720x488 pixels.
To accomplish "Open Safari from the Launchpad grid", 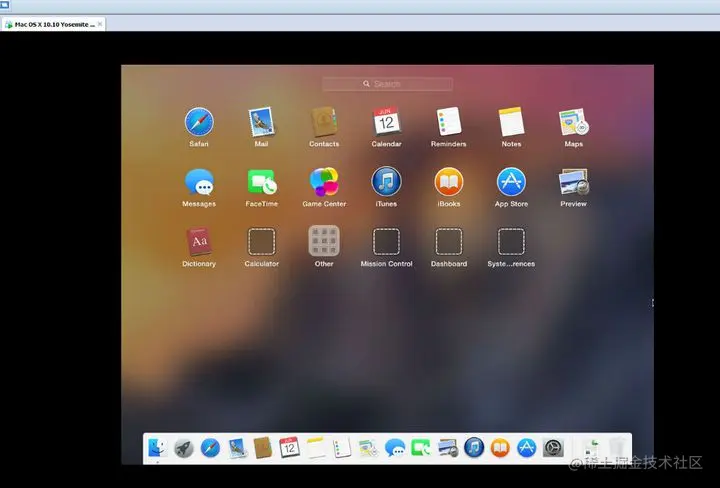I will tap(199, 122).
